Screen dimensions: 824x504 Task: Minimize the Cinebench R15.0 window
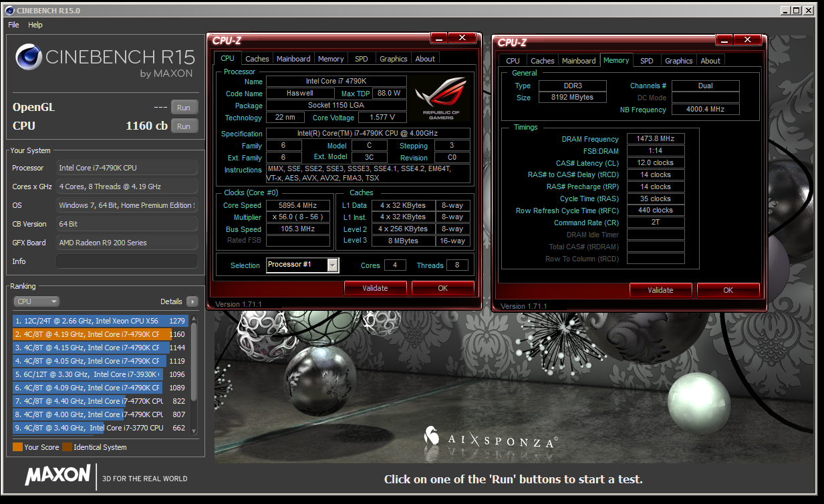pos(785,10)
